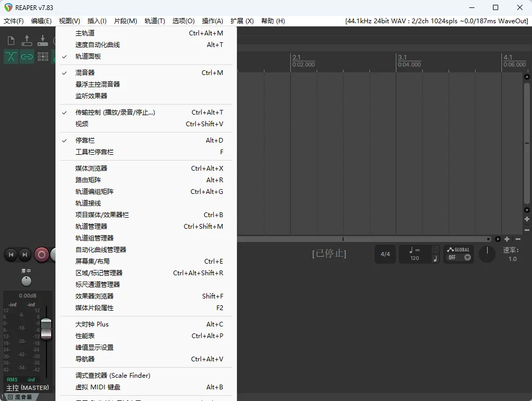Uncheck the 停靠栏 menu entry

pos(146,140)
